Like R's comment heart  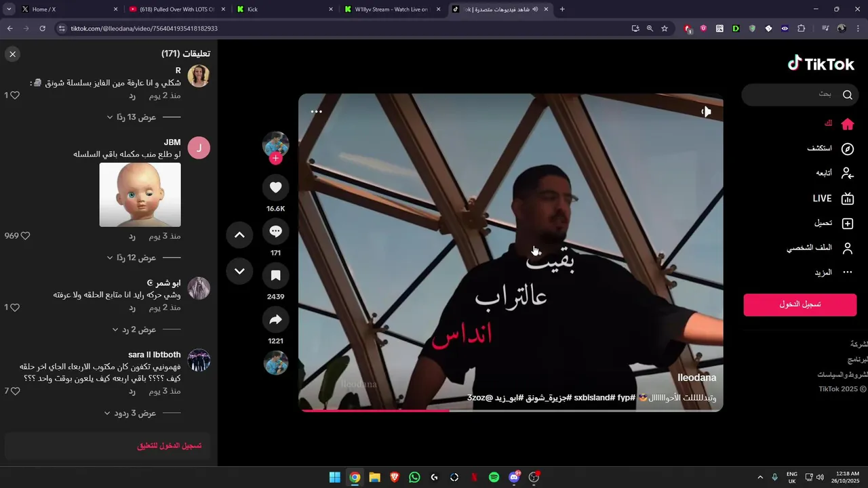(x=15, y=96)
